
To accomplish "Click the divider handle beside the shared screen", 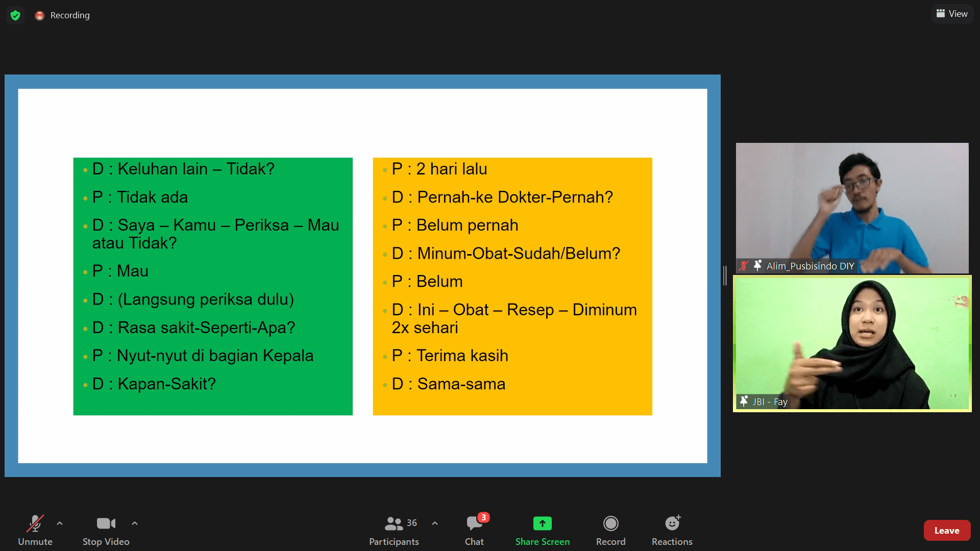I will (725, 275).
